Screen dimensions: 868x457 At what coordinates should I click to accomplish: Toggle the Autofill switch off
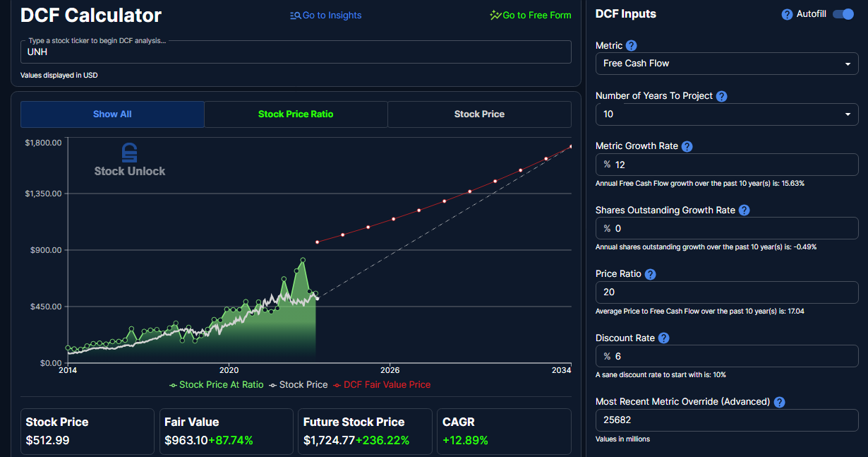843,14
